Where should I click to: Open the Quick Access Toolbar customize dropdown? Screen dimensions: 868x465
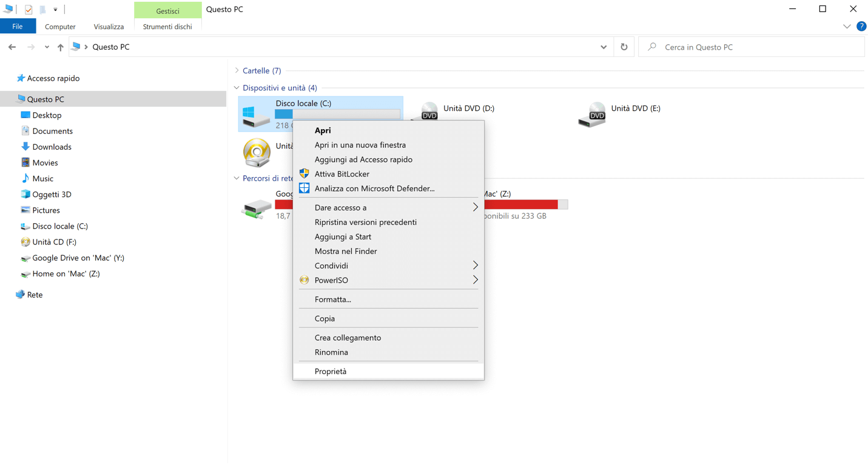55,10
